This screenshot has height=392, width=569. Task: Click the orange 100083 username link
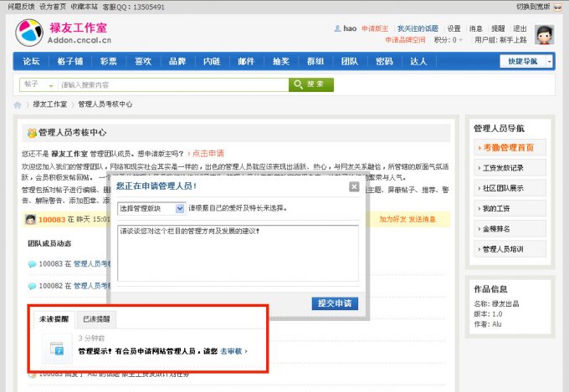(52, 219)
